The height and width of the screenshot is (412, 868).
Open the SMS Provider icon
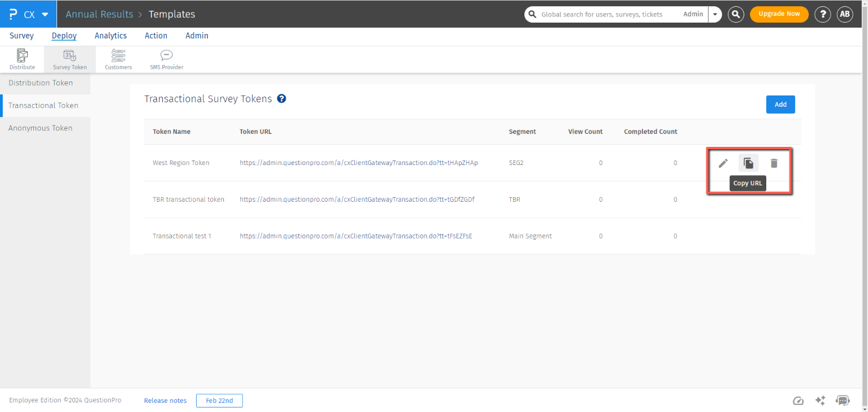click(x=166, y=59)
